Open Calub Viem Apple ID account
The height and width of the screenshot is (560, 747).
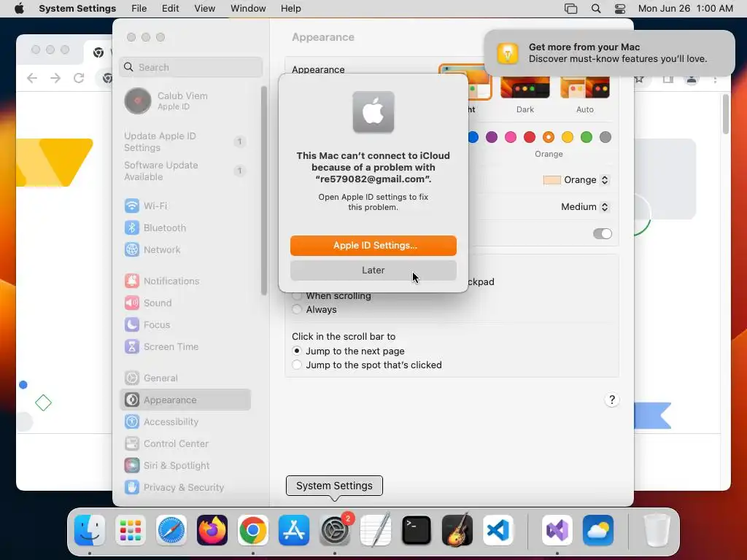click(x=185, y=101)
